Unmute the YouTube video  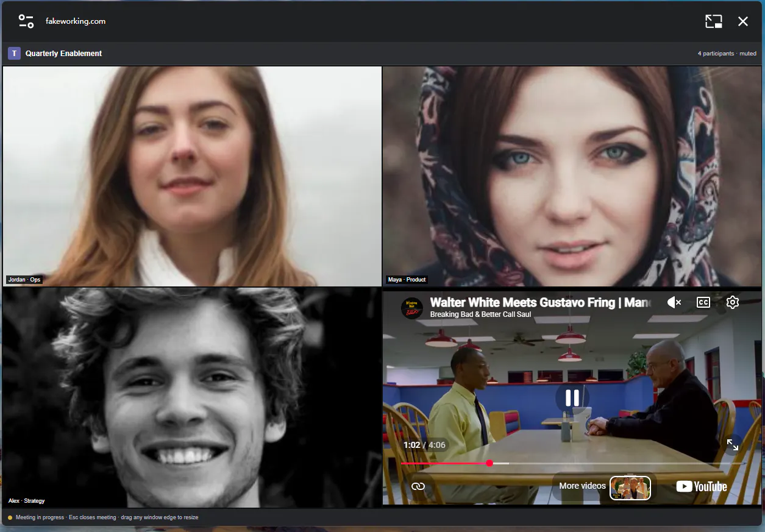(x=674, y=302)
